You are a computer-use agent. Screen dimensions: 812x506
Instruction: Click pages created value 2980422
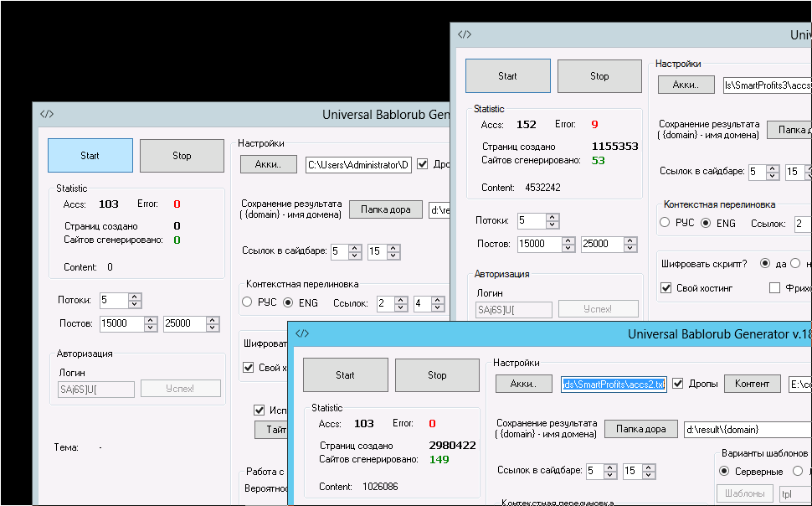click(x=452, y=446)
